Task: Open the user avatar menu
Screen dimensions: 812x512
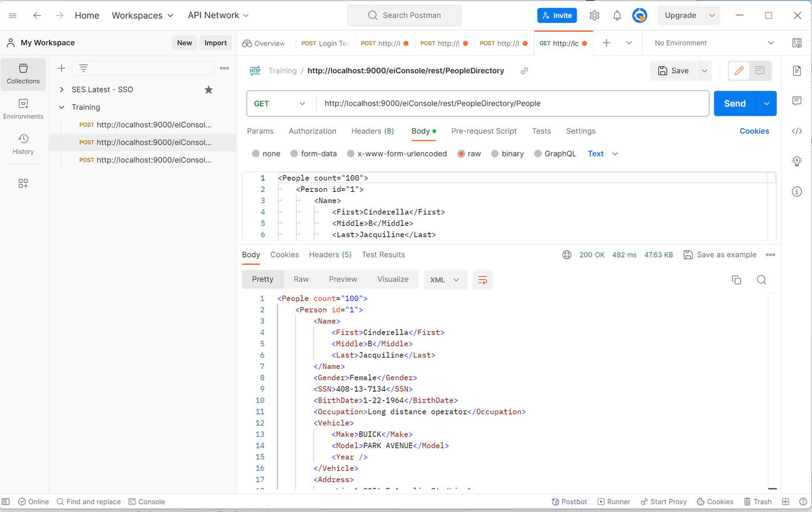Action: pos(640,15)
